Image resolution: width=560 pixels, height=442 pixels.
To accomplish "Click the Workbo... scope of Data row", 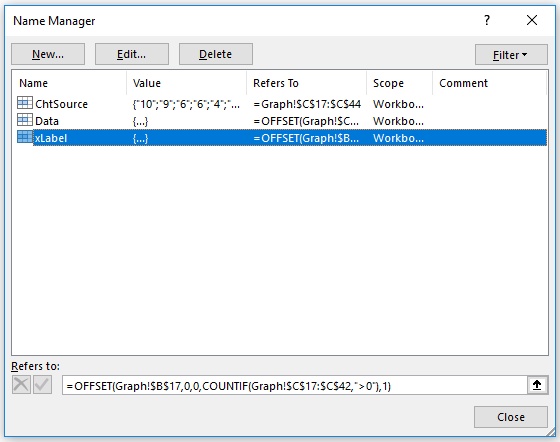I will click(399, 121).
